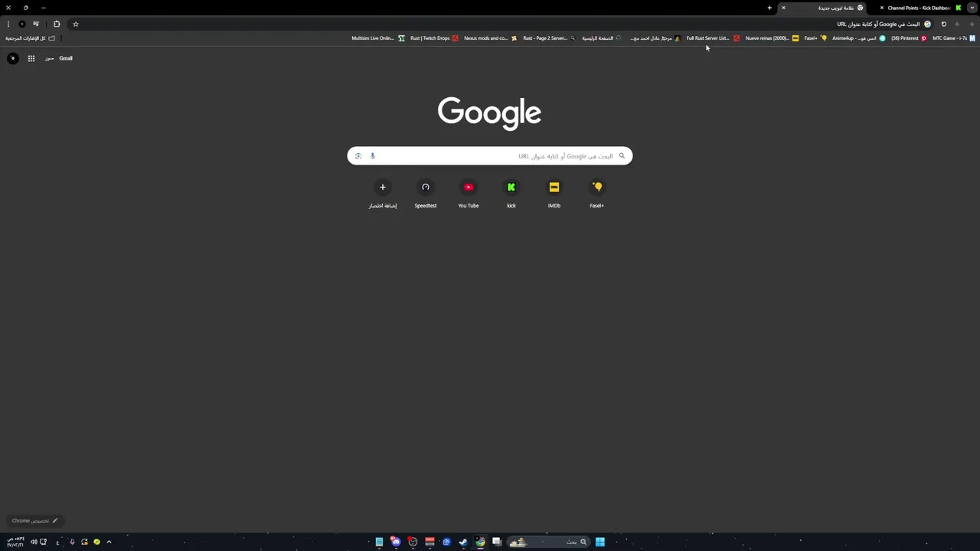Open the Chrome profile avatar in toolbar
The height and width of the screenshot is (551, 980).
(22, 24)
